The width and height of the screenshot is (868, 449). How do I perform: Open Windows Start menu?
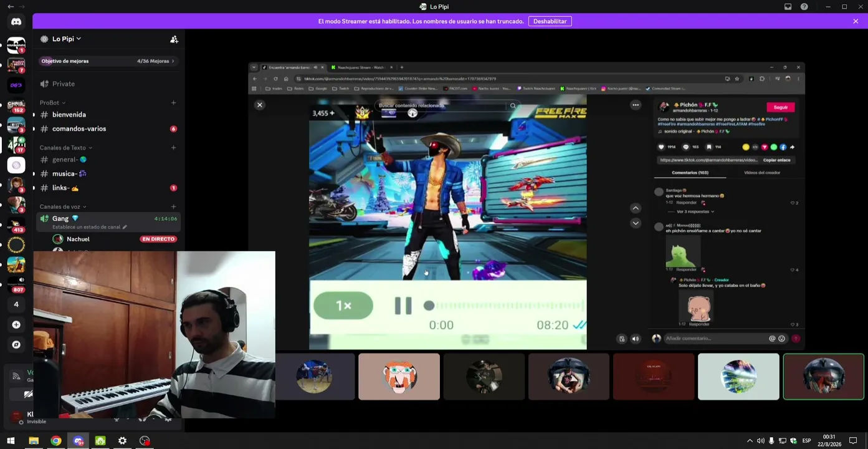[x=11, y=441]
